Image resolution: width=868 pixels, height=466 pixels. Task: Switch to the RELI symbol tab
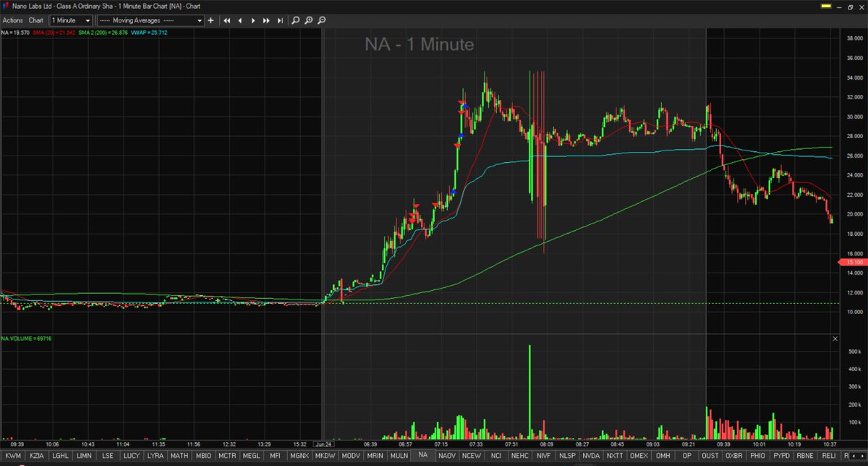coord(830,456)
